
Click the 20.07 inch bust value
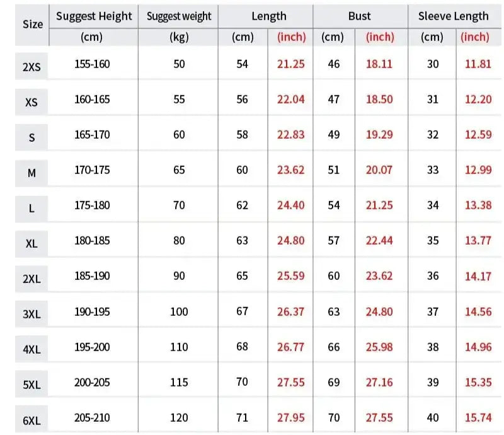point(379,170)
